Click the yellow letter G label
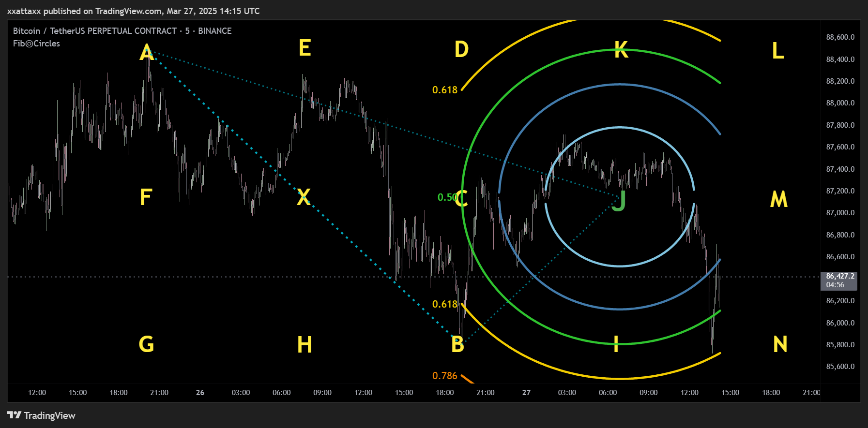Viewport: 868px width, 428px height. coord(146,344)
